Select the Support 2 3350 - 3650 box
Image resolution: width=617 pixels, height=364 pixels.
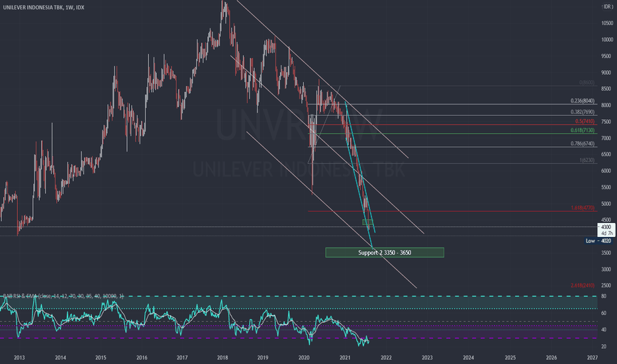click(385, 253)
